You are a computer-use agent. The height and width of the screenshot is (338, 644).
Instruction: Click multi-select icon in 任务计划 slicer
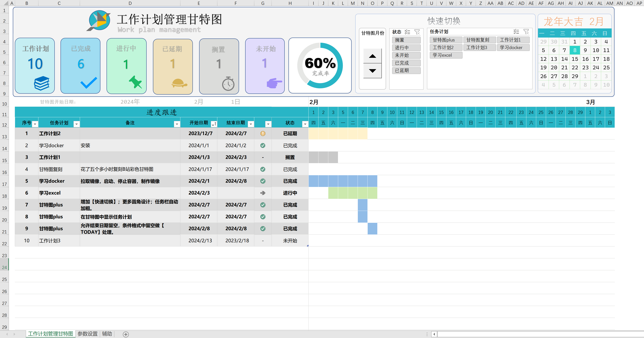click(516, 32)
